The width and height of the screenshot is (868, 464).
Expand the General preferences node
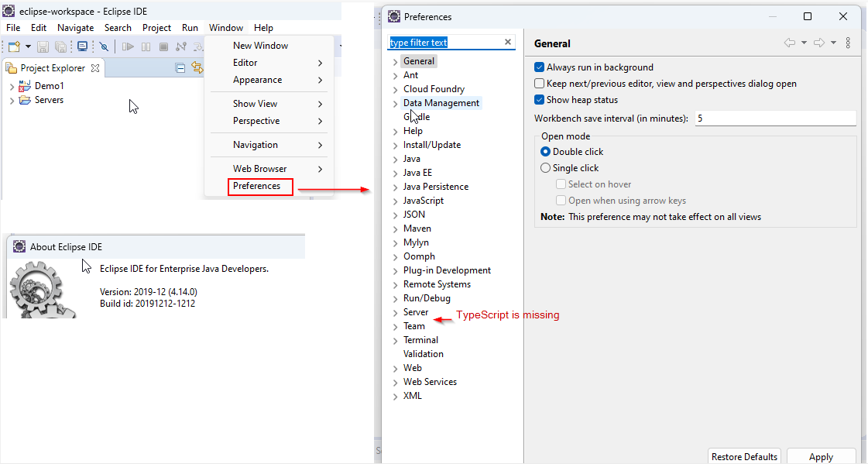tap(395, 61)
